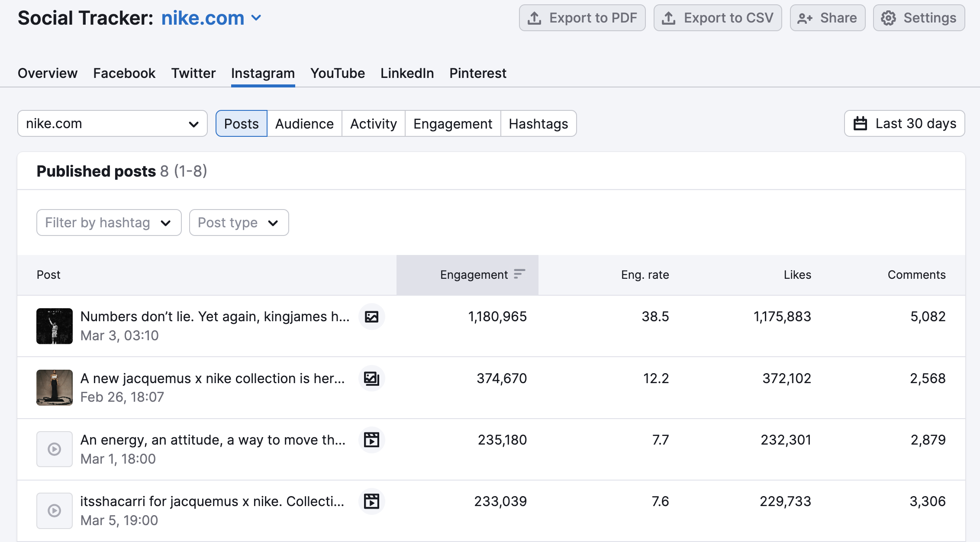This screenshot has width=980, height=542.
Task: Select the Activity view toggle
Action: tap(373, 124)
